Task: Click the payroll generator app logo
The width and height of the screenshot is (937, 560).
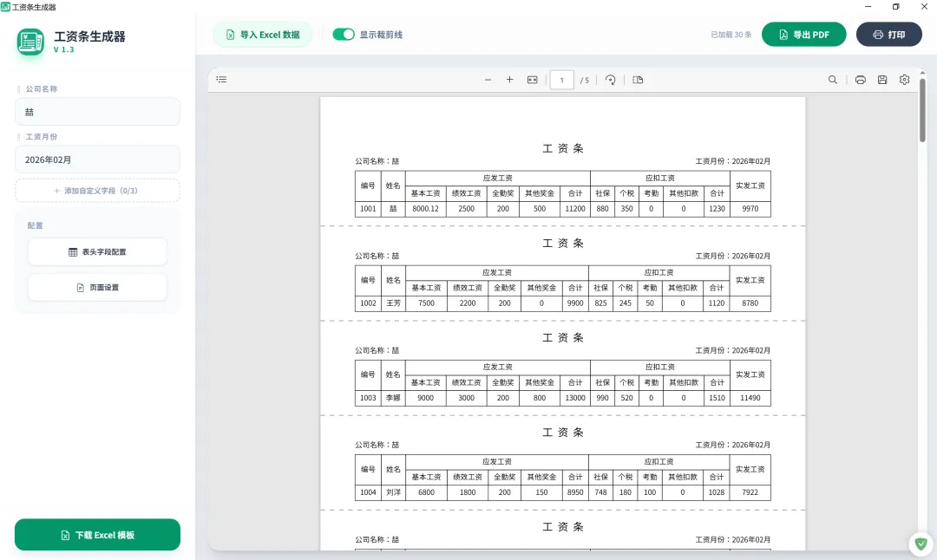Action: coord(30,42)
